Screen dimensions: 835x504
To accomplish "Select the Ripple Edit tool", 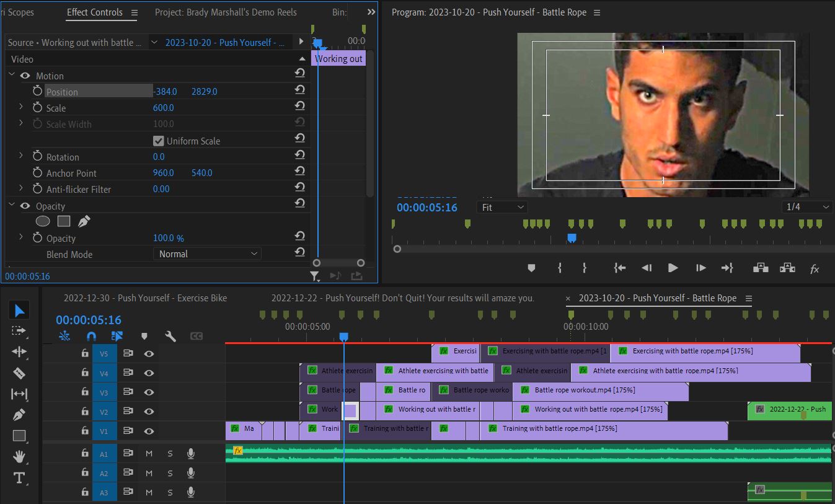I will click(19, 351).
